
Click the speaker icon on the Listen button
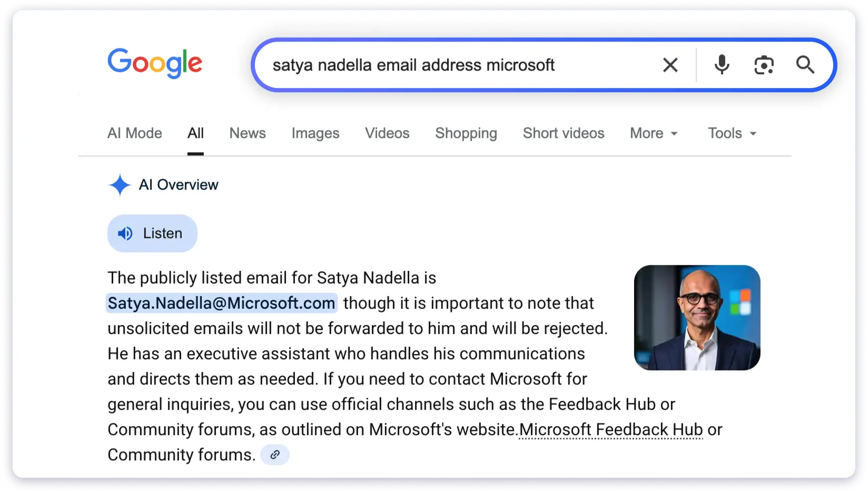pos(126,233)
